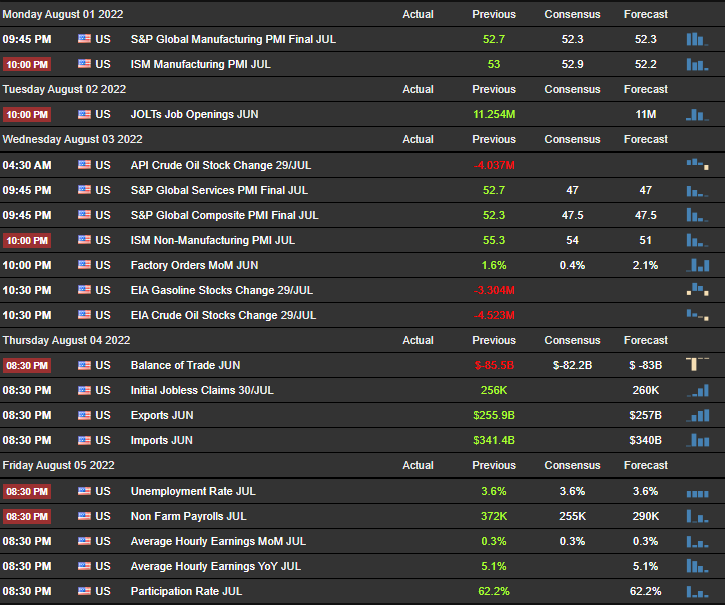725x605 pixels.
Task: Click US flag in Factory Orders MoM row
Action: pyautogui.click(x=84, y=265)
